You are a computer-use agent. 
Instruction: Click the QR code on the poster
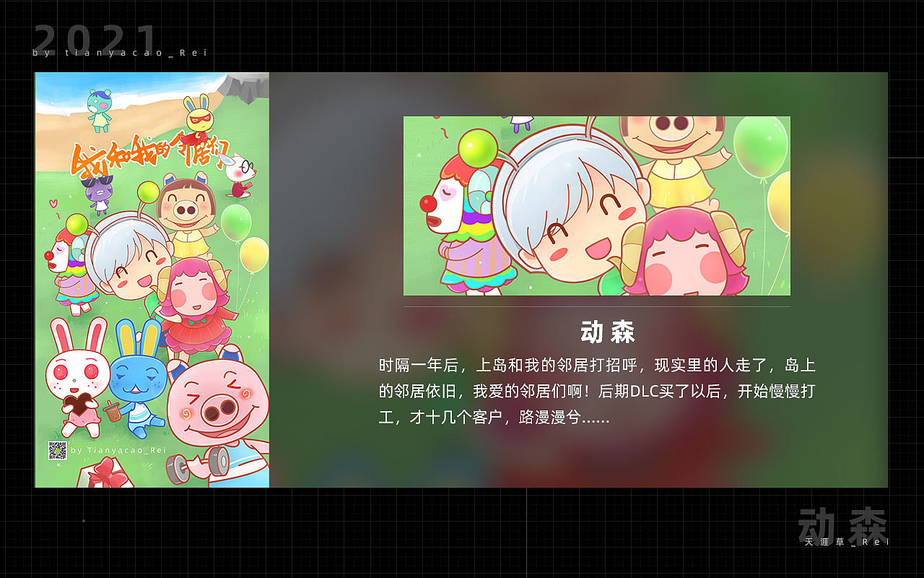[x=58, y=450]
